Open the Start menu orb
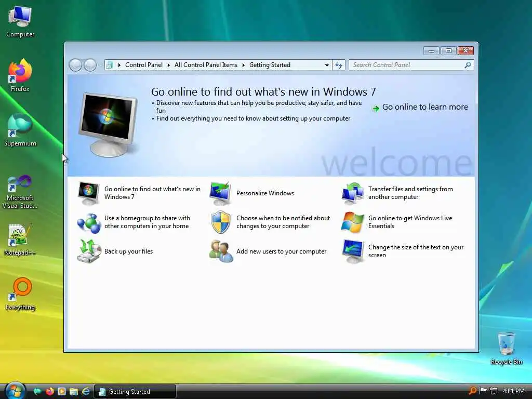This screenshot has width=532, height=399. pyautogui.click(x=15, y=391)
